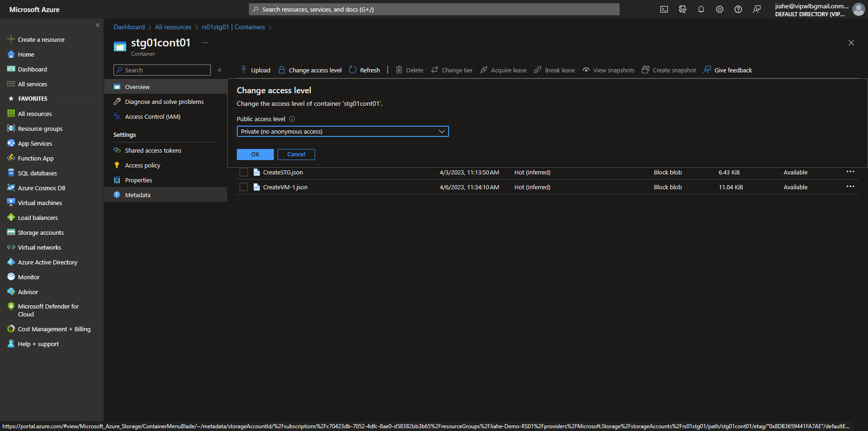Open more actions for CreateVM-1.json
The image size is (868, 431).
(x=850, y=187)
